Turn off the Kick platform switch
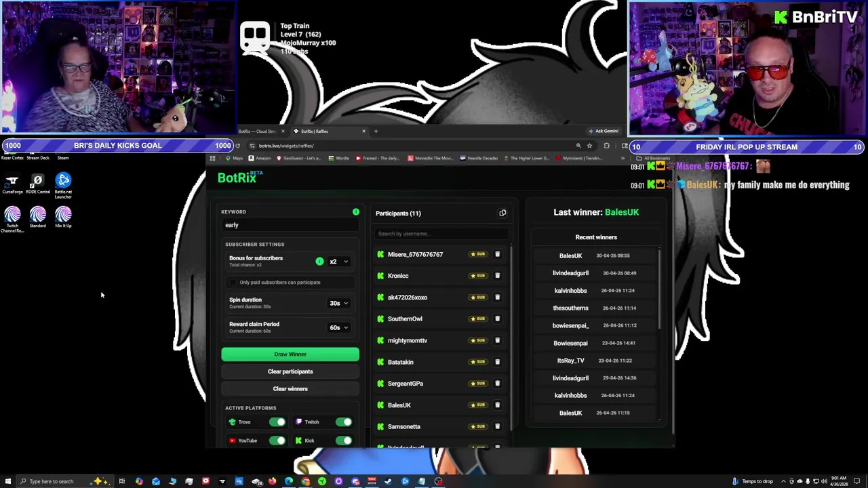Screen dimensions: 868x488 344,441
